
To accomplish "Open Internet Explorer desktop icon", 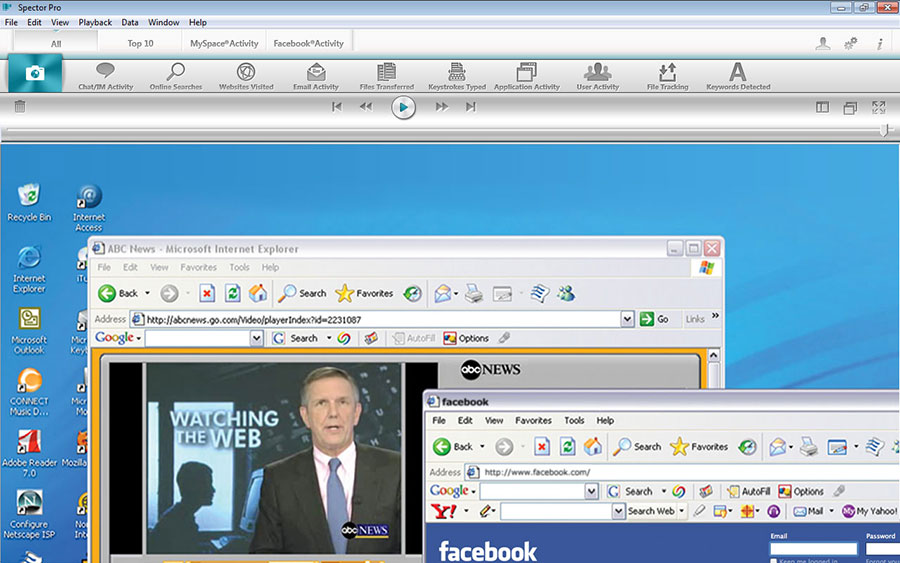I will (x=29, y=269).
